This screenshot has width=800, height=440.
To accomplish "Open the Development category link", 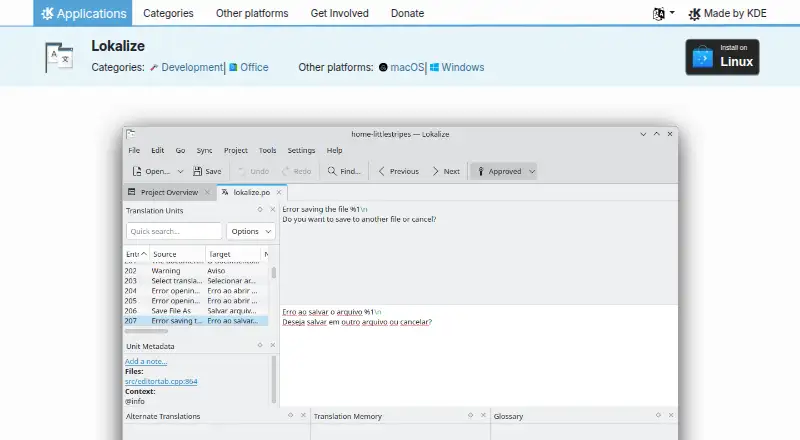I will tap(192, 67).
